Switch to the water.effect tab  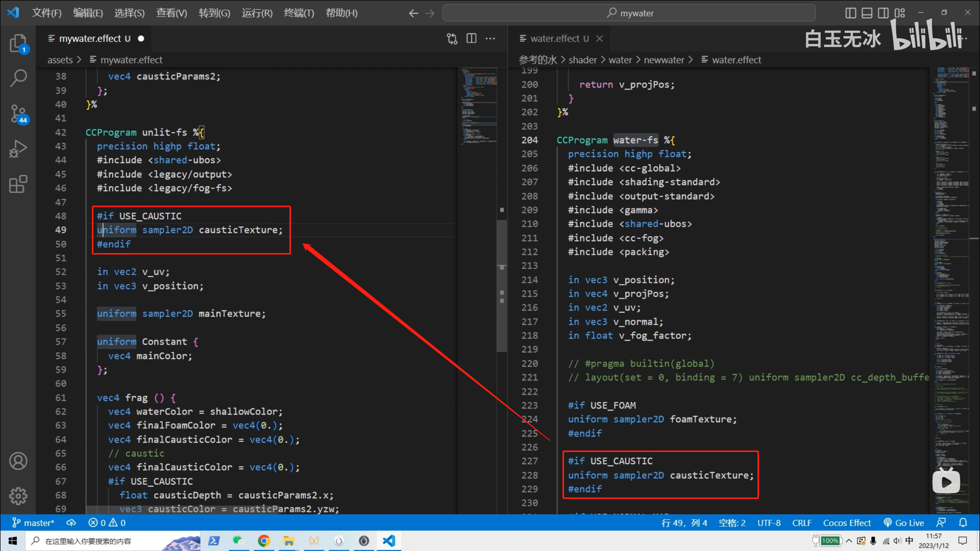click(554, 38)
